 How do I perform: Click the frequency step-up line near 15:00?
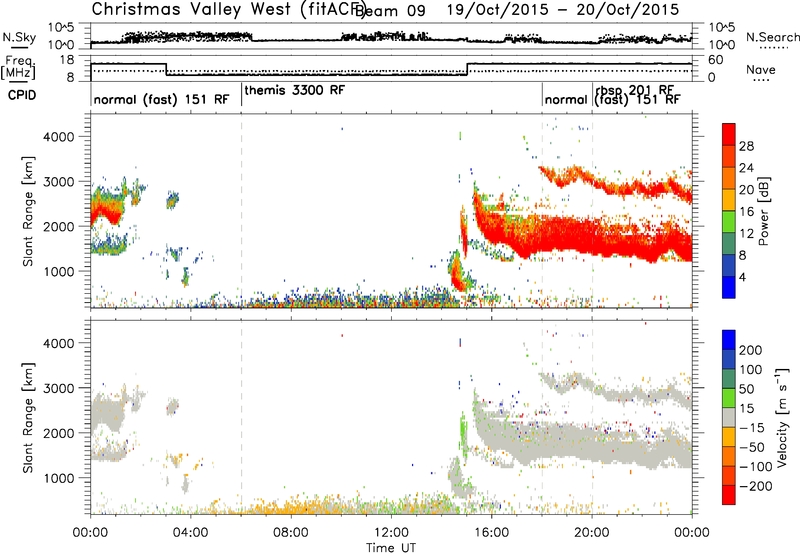[467, 69]
